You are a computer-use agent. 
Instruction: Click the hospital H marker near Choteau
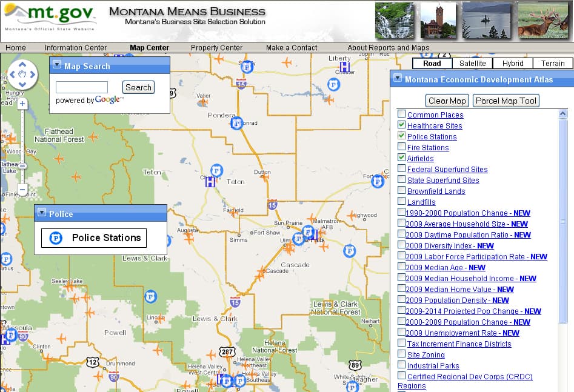pyautogui.click(x=210, y=182)
